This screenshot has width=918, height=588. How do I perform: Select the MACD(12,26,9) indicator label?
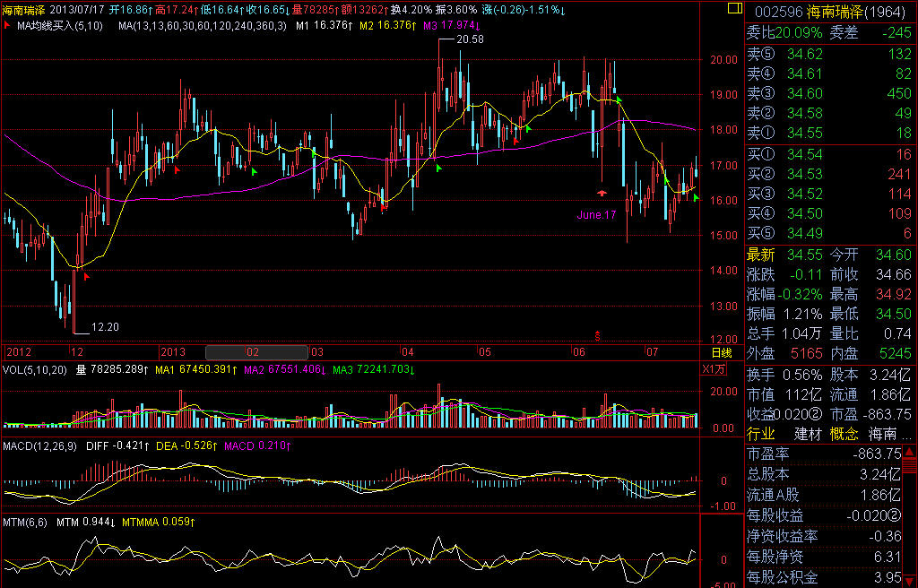[x=41, y=445]
